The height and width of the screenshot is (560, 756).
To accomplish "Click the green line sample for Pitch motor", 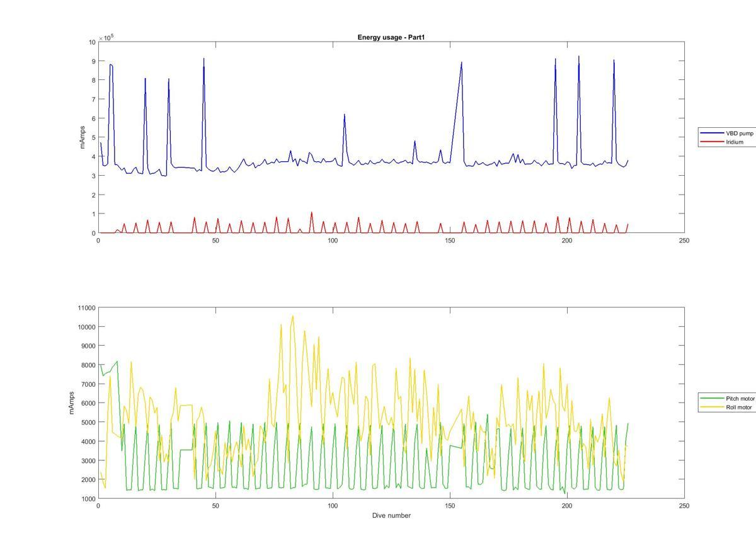I will 713,399.
